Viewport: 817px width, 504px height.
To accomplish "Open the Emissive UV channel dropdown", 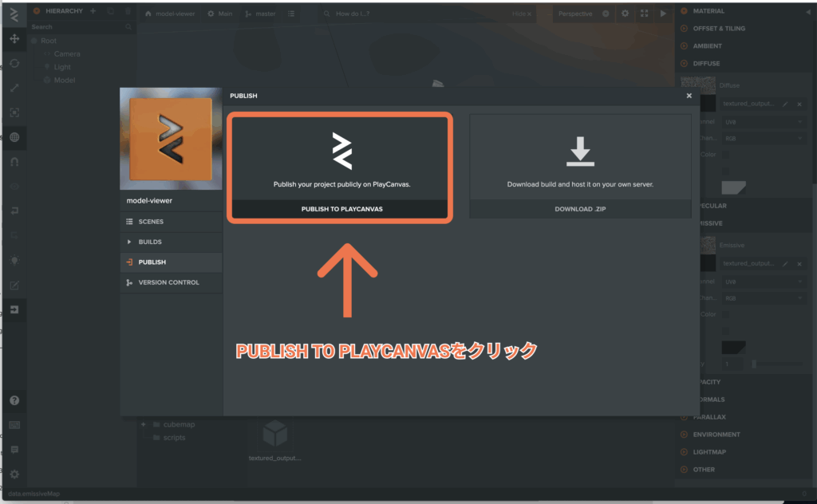I will point(764,282).
